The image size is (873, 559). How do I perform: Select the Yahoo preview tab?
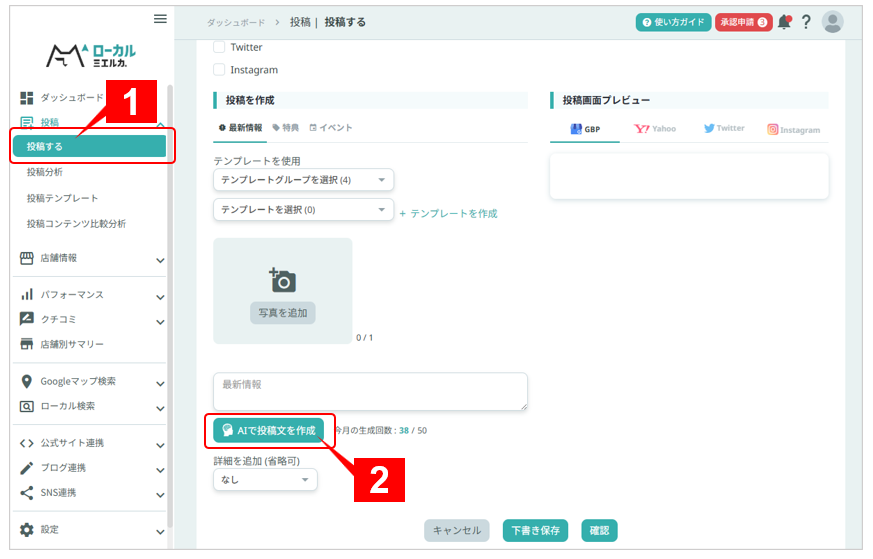655,129
